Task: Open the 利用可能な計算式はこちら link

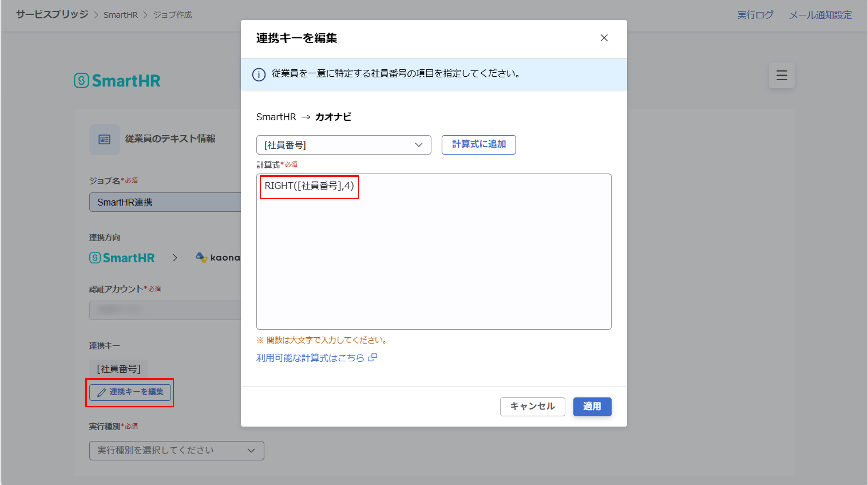Action: click(x=310, y=358)
